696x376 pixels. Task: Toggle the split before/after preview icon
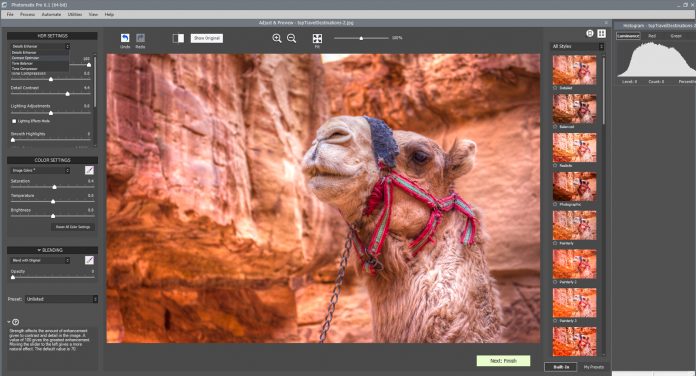178,38
